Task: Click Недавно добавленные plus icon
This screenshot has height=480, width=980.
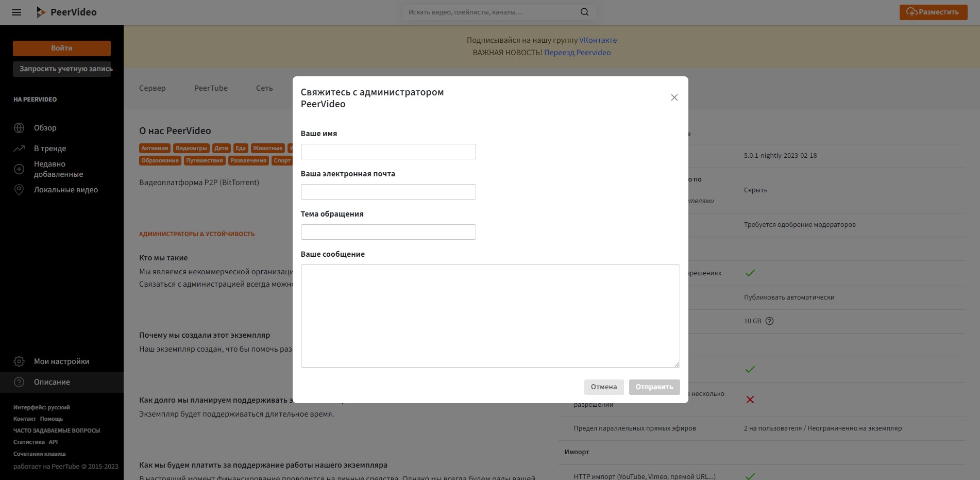Action: [19, 169]
